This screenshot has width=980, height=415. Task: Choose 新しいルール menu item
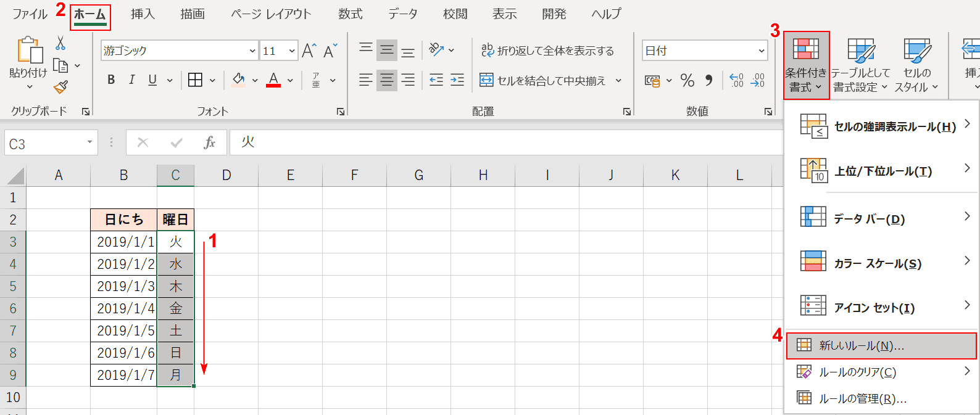[881, 346]
